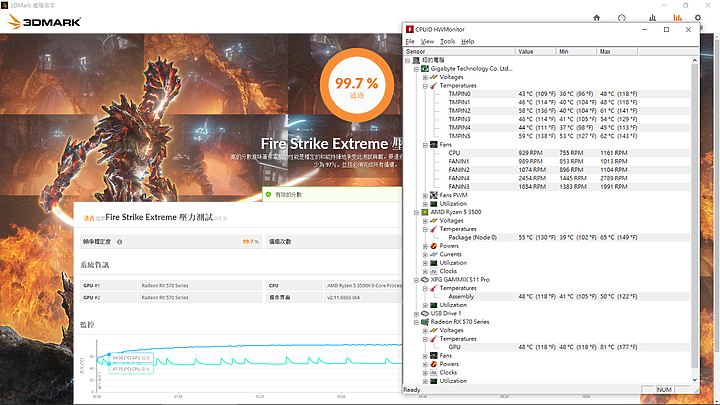720x405 pixels.
Task: Click Ready text in HWMonitor status bar
Action: (412, 389)
